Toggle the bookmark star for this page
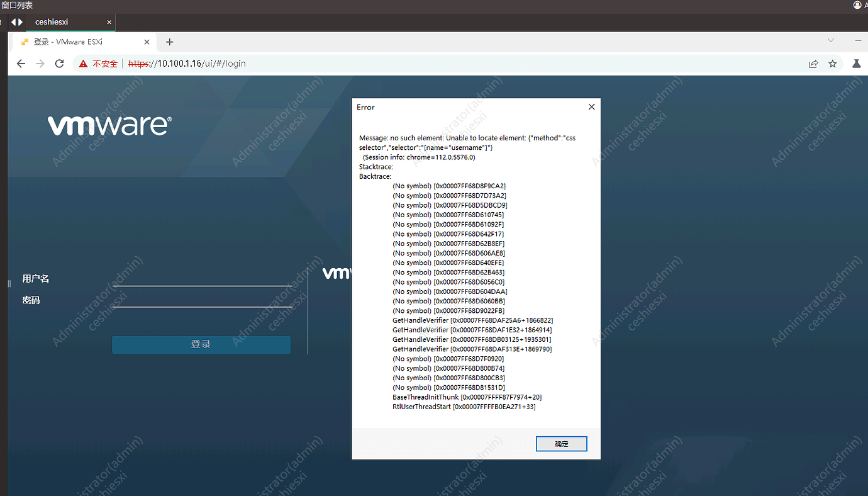Viewport: 868px width, 496px height. [833, 63]
